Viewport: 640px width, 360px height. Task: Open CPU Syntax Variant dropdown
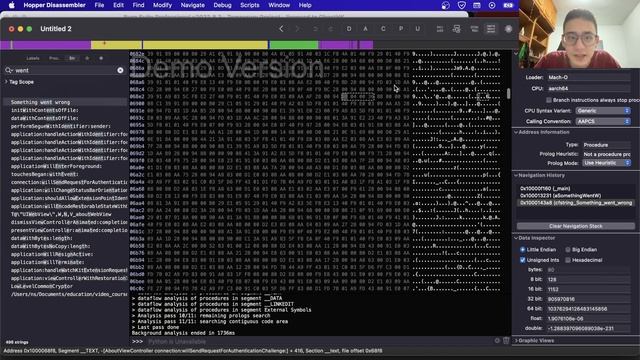603,111
